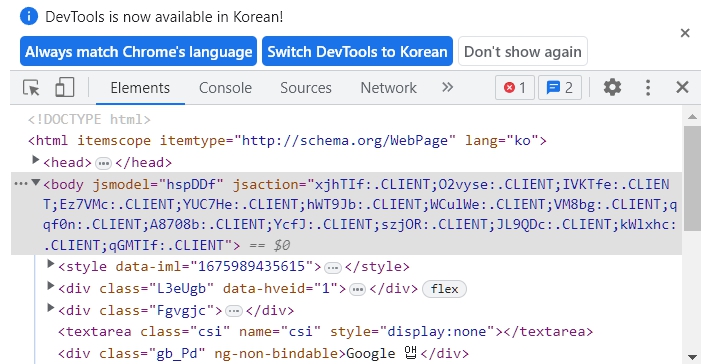Click the schema.org/WebPage itemtype value
The image size is (701, 364).
click(x=345, y=140)
